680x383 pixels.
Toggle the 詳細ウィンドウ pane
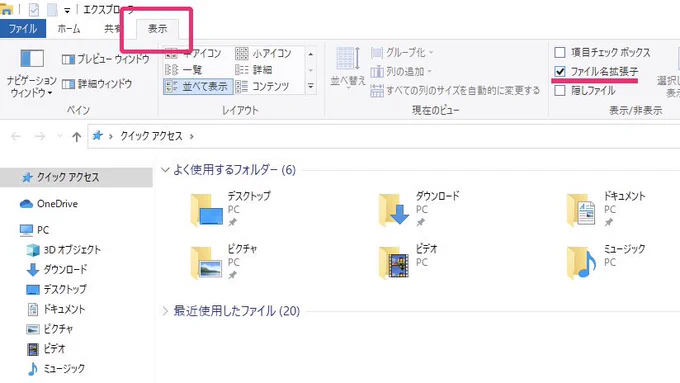click(97, 84)
